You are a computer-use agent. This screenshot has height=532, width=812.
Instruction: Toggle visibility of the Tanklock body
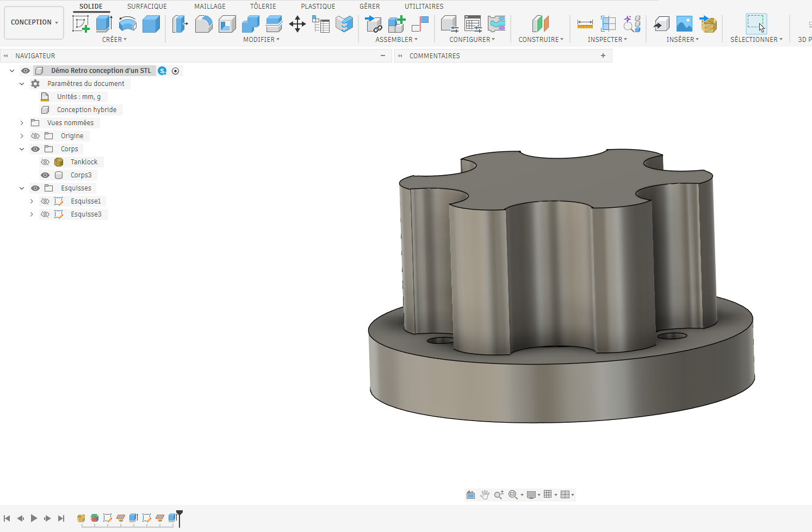[x=45, y=162]
